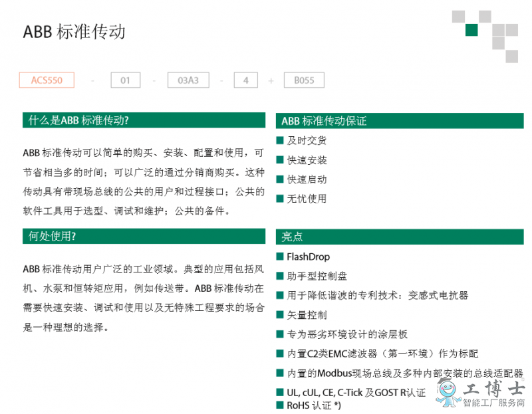Select the 何处使用? section header
This screenshot has width=532, height=414.
144,236
